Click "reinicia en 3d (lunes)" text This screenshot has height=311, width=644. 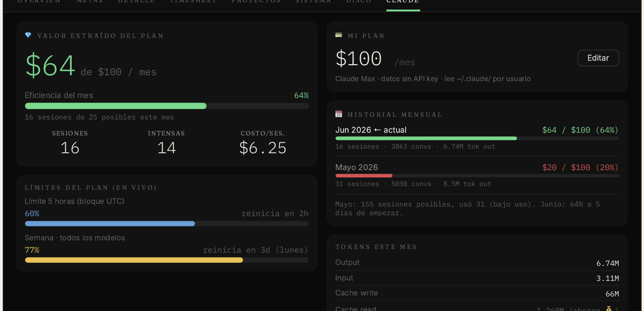[256, 250]
